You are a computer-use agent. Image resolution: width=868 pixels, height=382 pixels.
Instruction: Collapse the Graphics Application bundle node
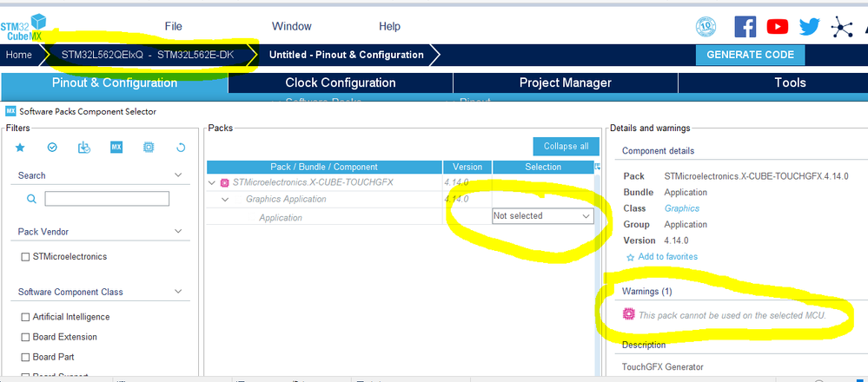(225, 199)
